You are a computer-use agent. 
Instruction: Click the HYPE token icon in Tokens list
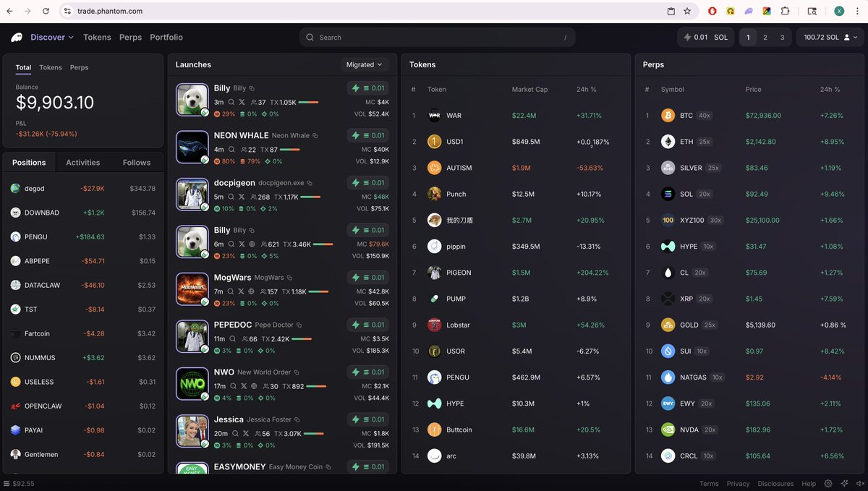point(434,404)
